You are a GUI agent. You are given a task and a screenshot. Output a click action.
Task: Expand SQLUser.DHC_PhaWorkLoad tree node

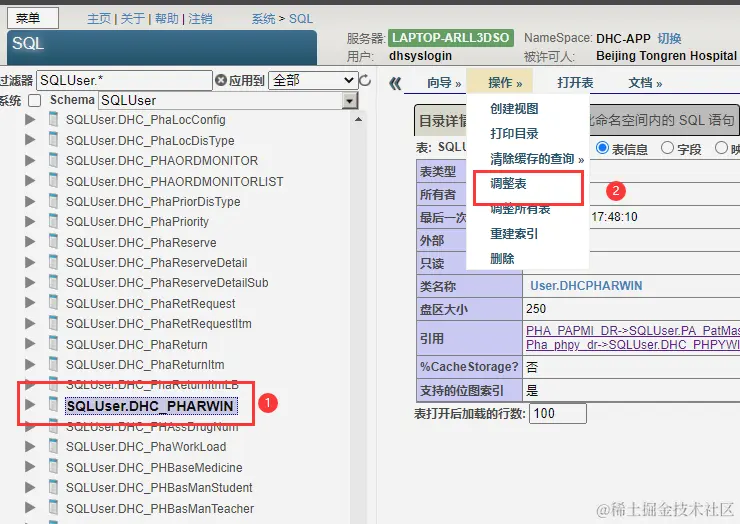30,446
